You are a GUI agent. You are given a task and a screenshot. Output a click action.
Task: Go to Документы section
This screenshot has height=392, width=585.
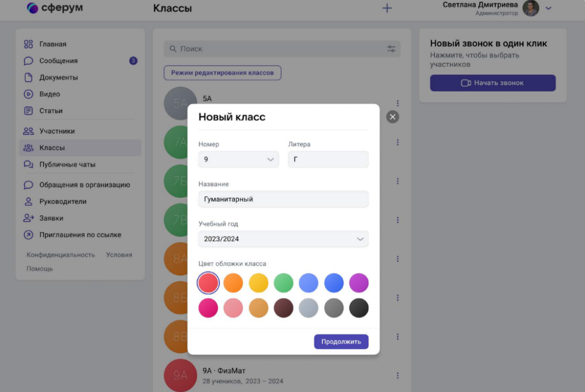coord(58,77)
